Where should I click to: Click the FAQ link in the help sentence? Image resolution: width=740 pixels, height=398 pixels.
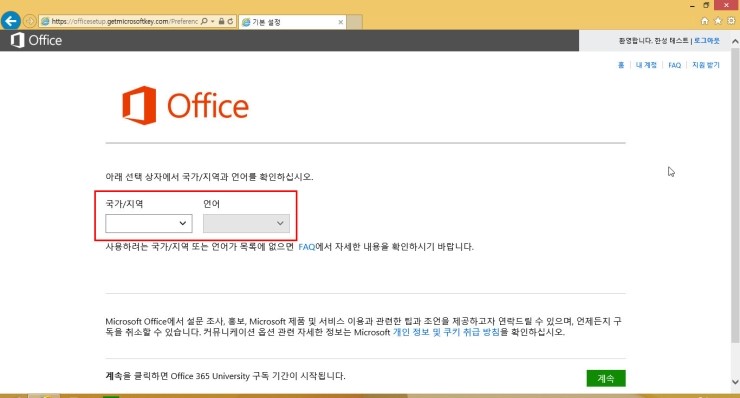[x=306, y=246]
